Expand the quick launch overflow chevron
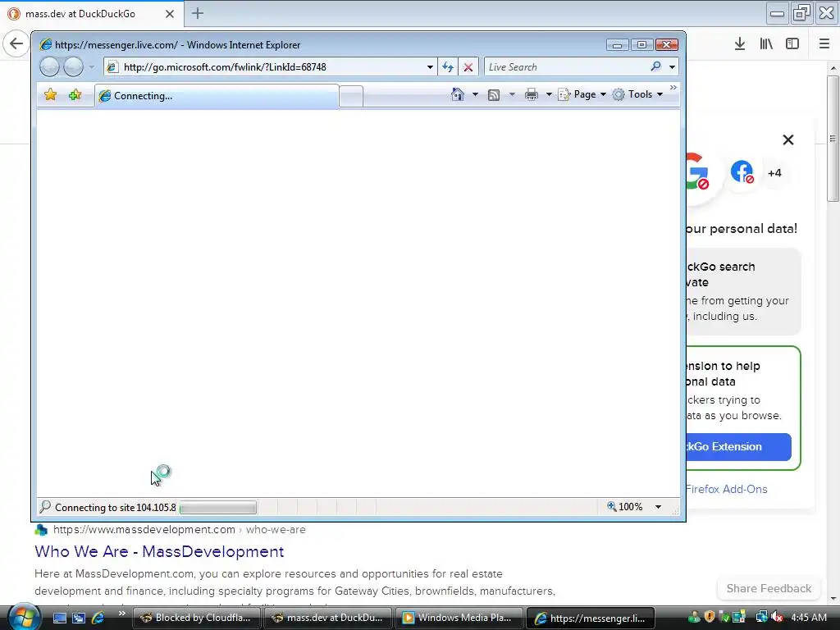This screenshot has height=630, width=840. tap(121, 614)
